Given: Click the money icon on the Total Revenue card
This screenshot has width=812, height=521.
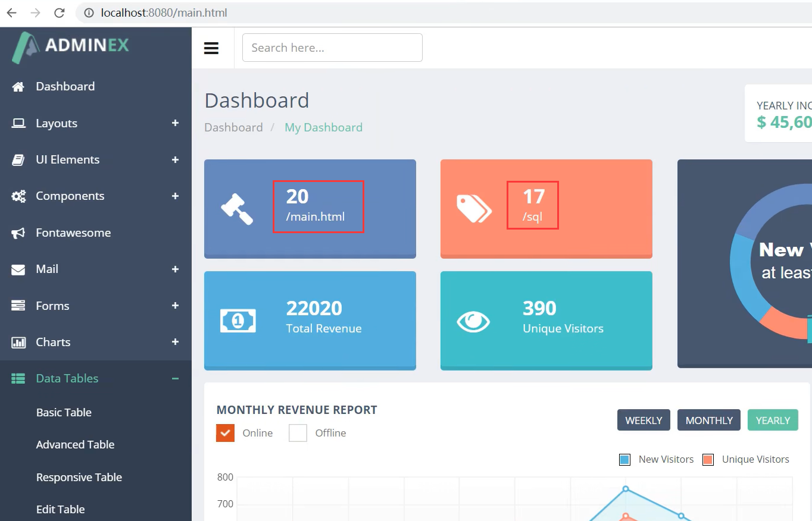Looking at the screenshot, I should click(x=238, y=321).
